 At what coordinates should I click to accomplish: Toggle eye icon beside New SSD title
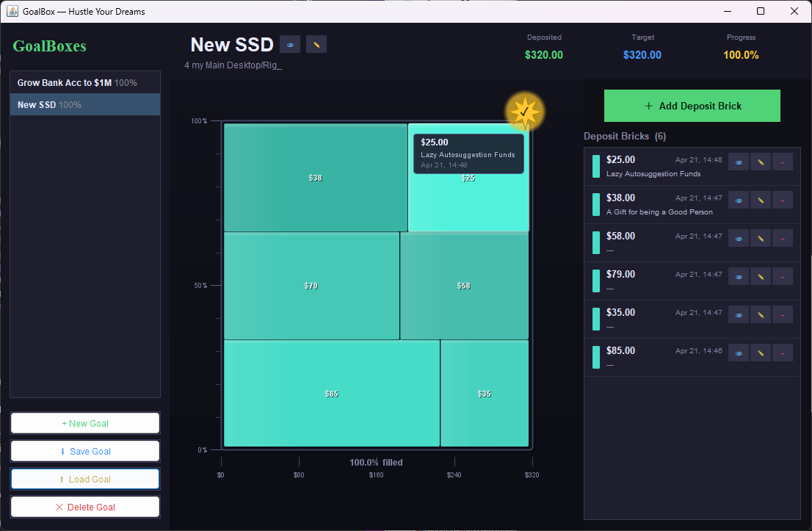coord(290,45)
